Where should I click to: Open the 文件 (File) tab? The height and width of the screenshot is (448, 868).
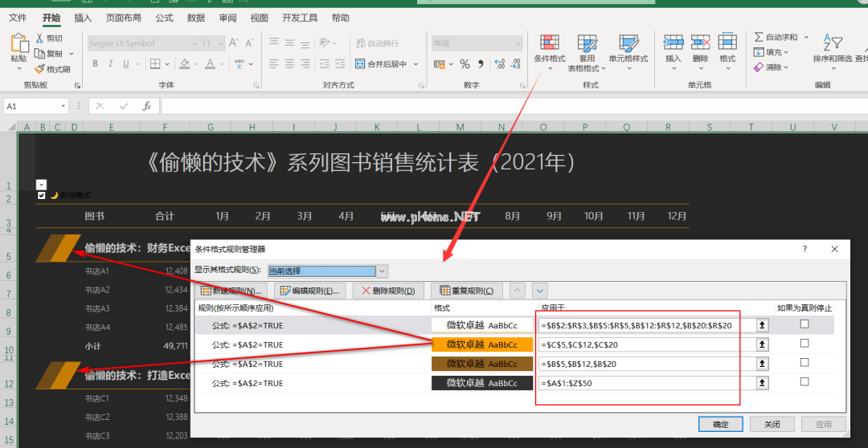pos(18,18)
